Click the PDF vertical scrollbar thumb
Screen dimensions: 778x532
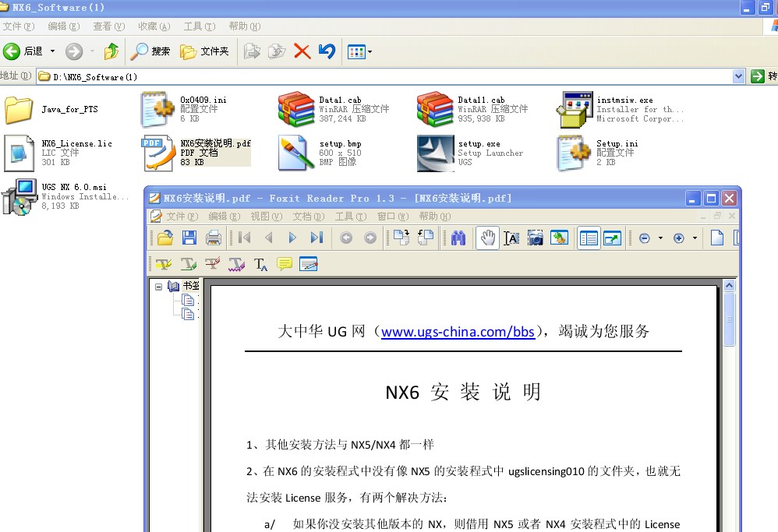tap(729, 319)
